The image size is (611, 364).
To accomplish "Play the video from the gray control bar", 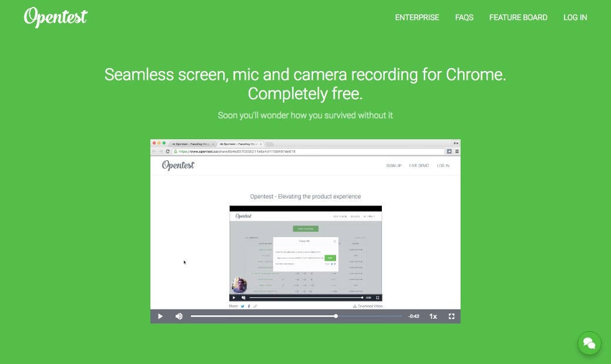I will tap(160, 316).
